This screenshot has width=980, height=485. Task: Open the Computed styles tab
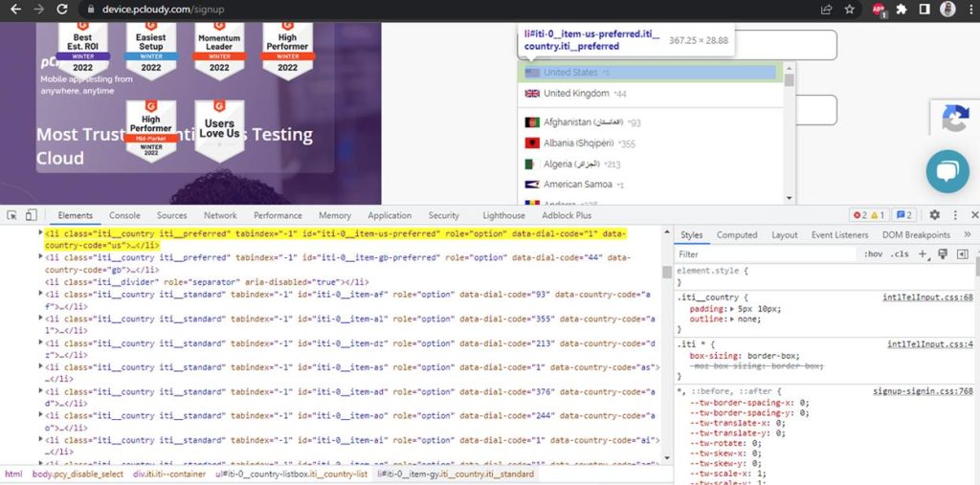tap(737, 234)
